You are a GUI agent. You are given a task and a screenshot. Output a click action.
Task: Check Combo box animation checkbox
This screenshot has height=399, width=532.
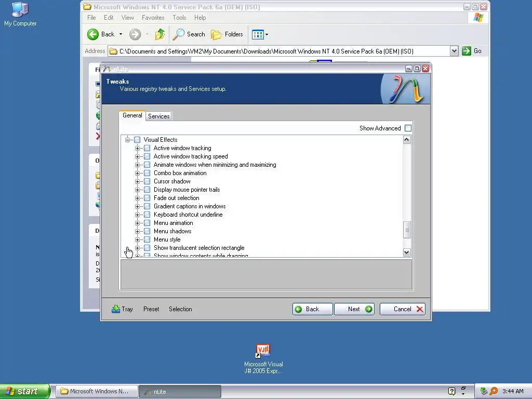click(x=147, y=173)
